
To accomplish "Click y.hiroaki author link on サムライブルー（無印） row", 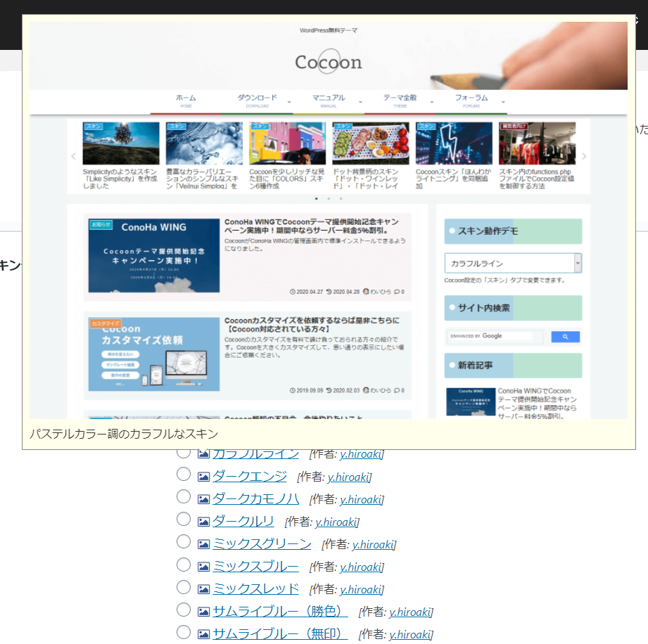I will (410, 635).
